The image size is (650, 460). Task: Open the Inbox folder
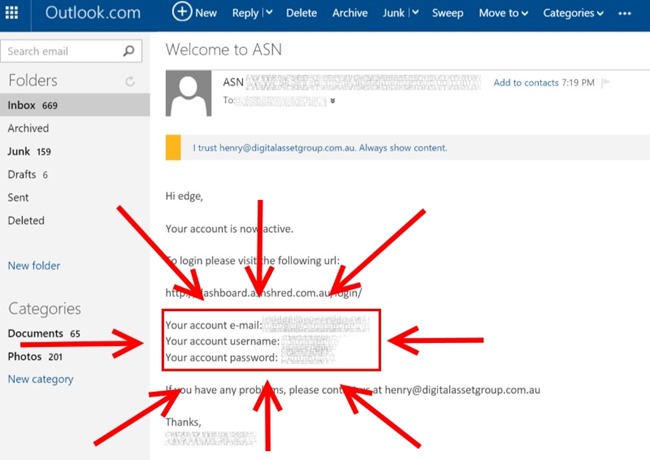pos(75,105)
